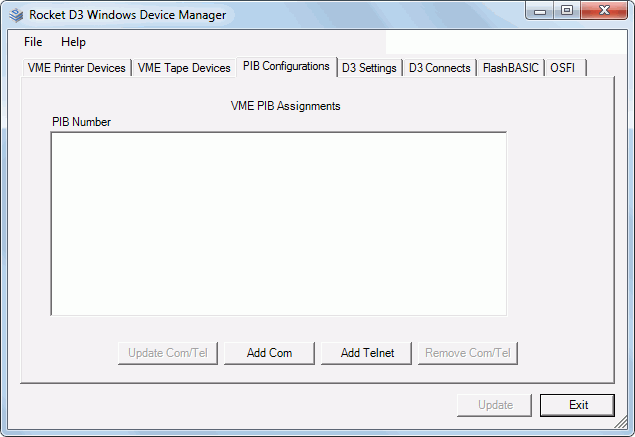Open the D3 Settings tab

click(x=369, y=68)
